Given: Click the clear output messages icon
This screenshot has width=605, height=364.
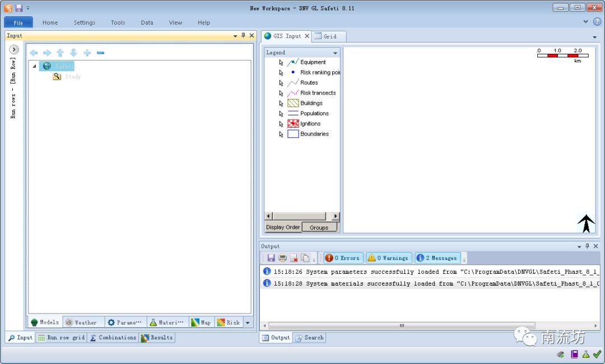Looking at the screenshot, I should (x=294, y=258).
